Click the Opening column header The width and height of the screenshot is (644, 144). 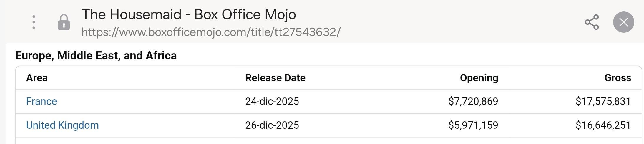pos(479,78)
